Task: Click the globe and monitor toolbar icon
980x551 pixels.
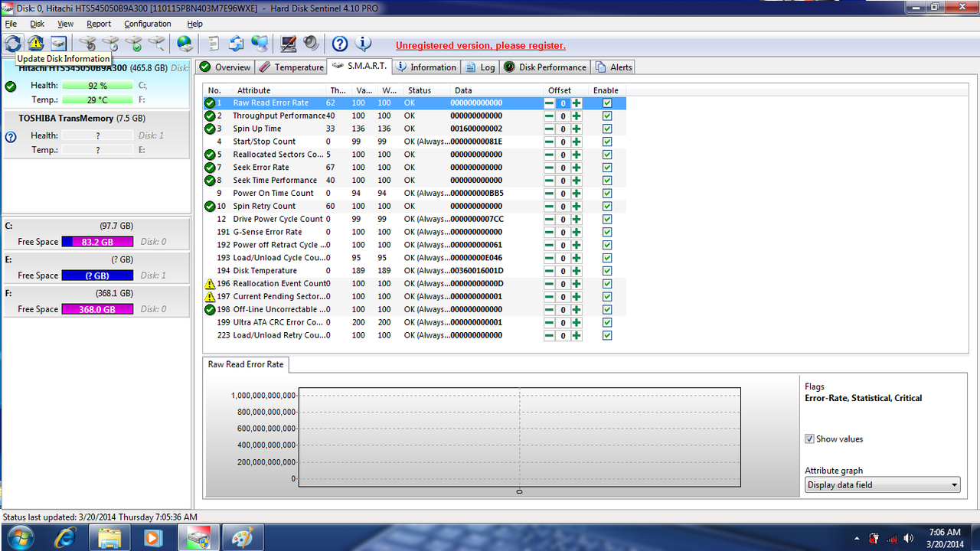Action: [260, 44]
